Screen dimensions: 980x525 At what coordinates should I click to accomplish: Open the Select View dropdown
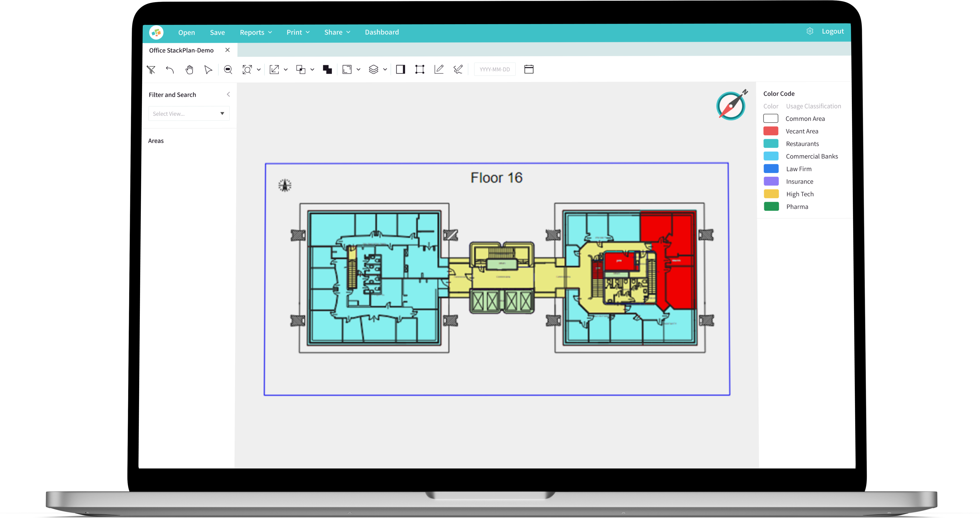point(189,113)
